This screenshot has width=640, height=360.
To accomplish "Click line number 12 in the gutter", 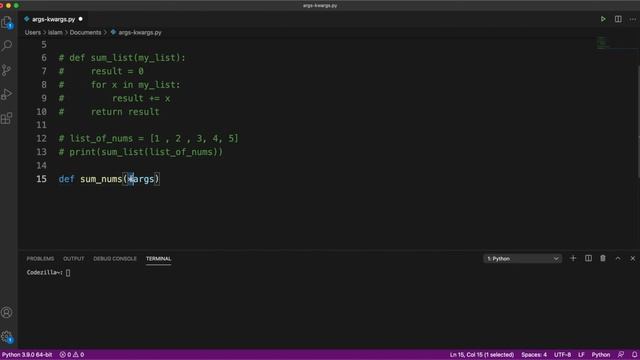I will (41, 139).
